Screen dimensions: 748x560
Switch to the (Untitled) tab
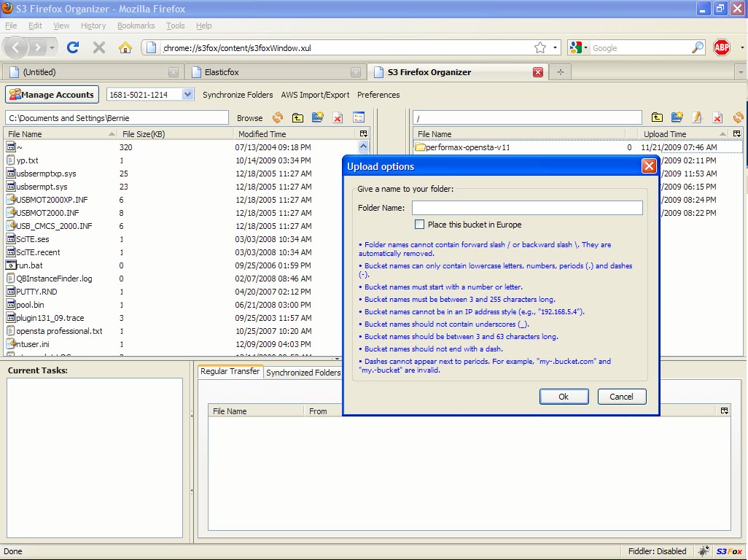tap(93, 72)
